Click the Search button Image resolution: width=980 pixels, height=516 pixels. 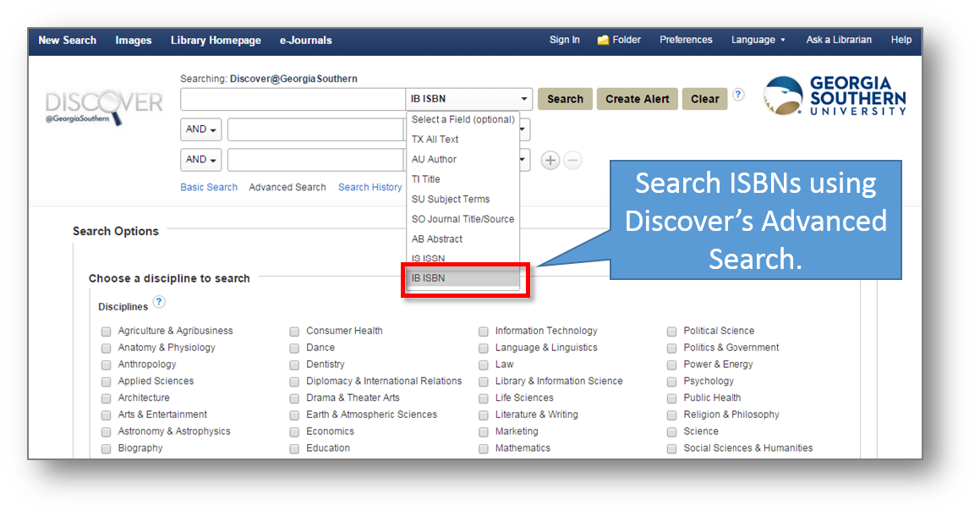pyautogui.click(x=565, y=99)
